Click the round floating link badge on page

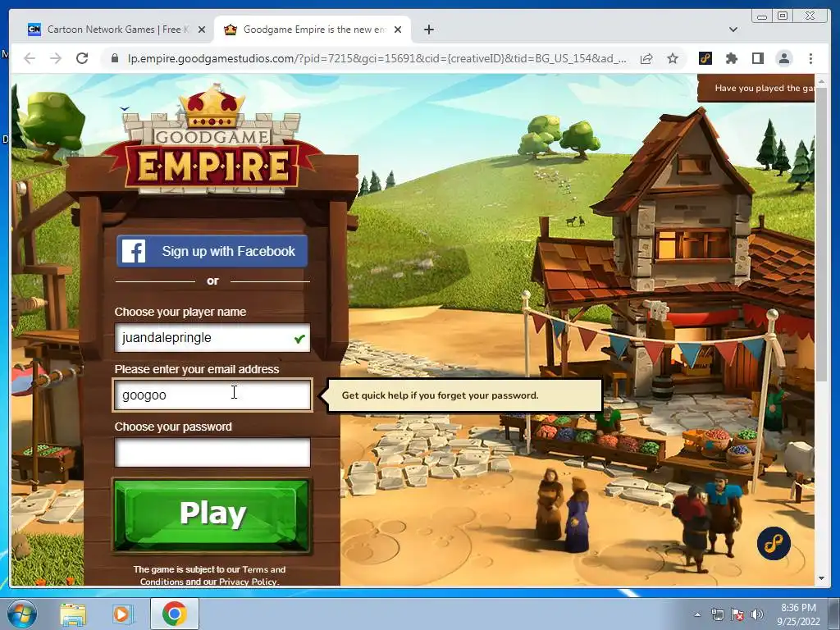(774, 543)
